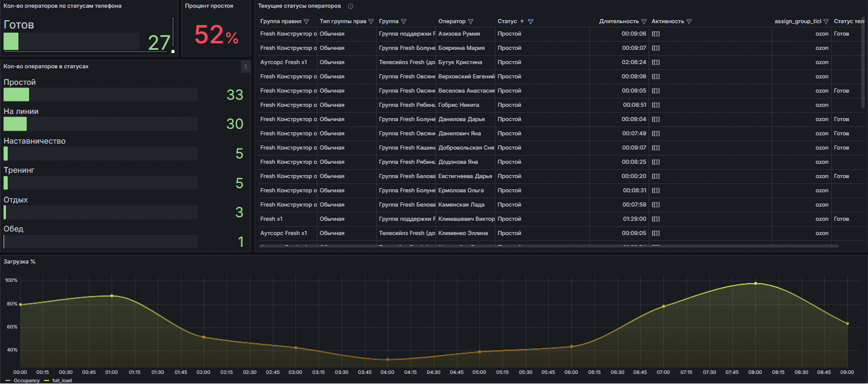Screen dimensions: 868x384
Task: Show info for Текущие статусы операторов panel
Action: click(x=351, y=6)
